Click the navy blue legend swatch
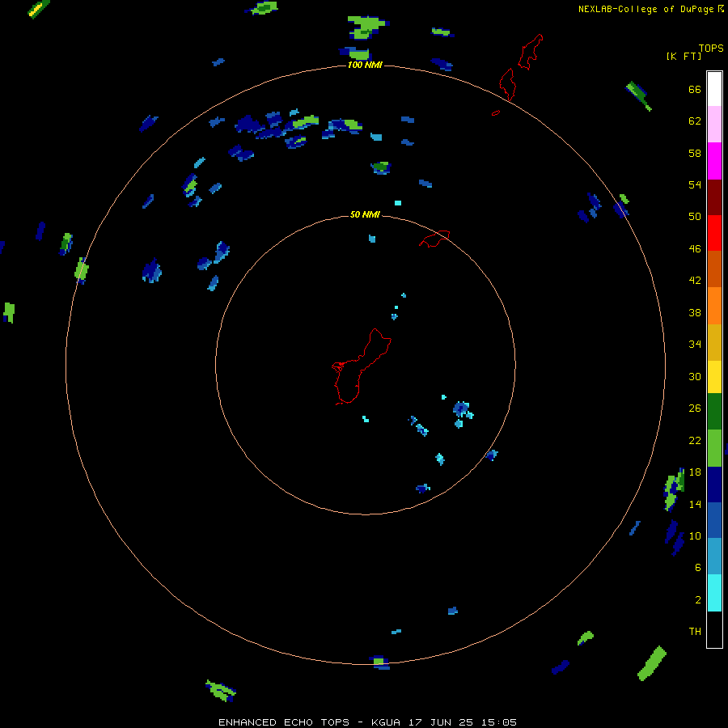This screenshot has width=728, height=728. coord(714,485)
